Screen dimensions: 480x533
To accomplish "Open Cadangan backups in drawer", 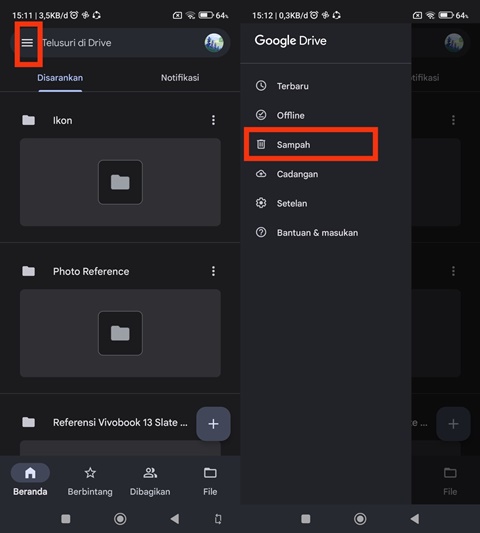I will pos(325,174).
